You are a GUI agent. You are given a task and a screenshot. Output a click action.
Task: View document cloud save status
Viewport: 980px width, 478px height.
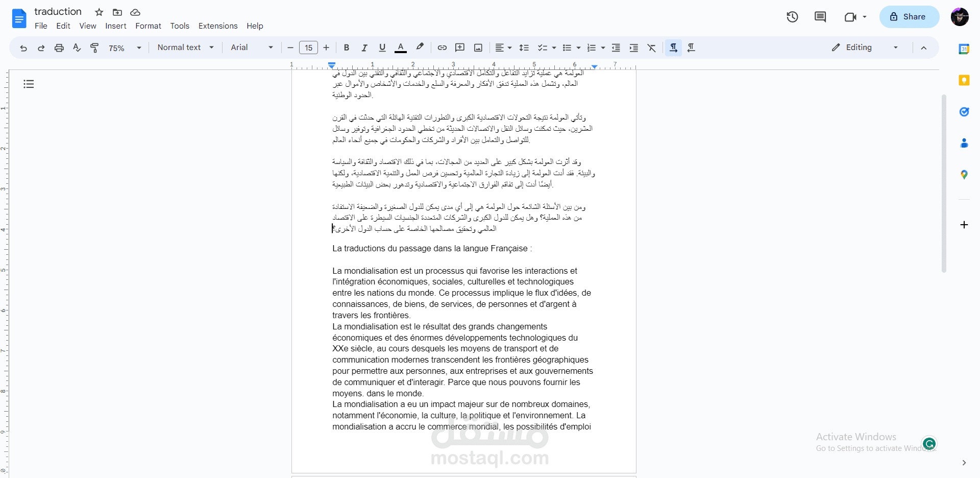click(x=135, y=12)
